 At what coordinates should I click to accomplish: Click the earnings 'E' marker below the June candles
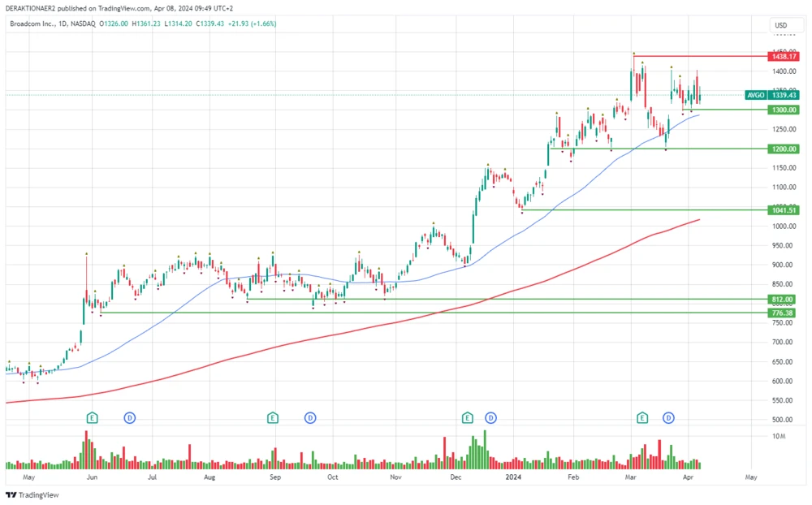(92, 417)
